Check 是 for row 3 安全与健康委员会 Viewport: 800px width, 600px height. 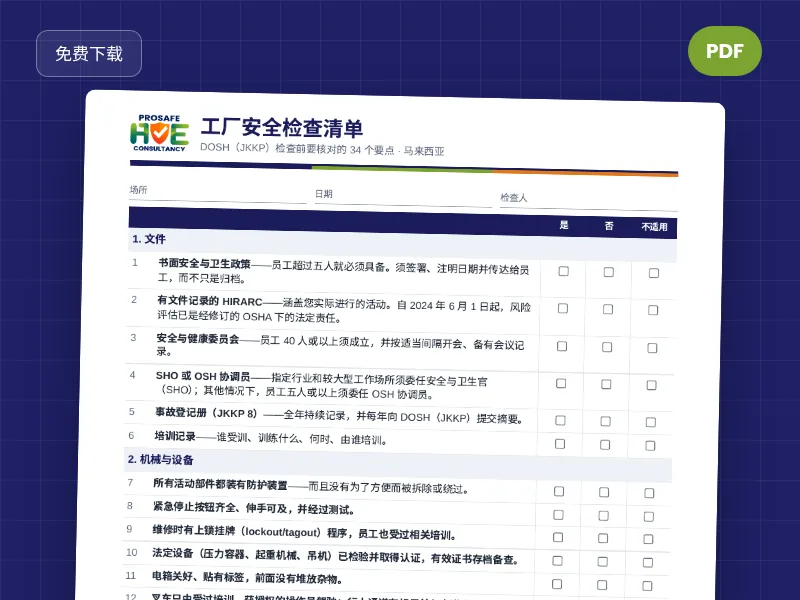[562, 346]
